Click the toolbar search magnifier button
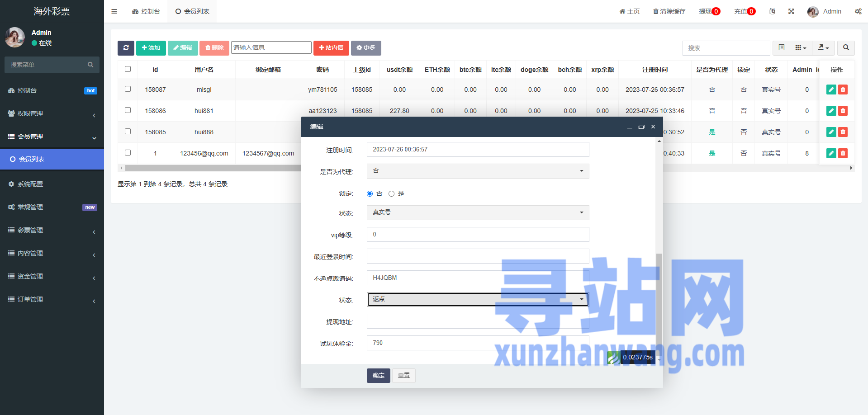 [846, 48]
